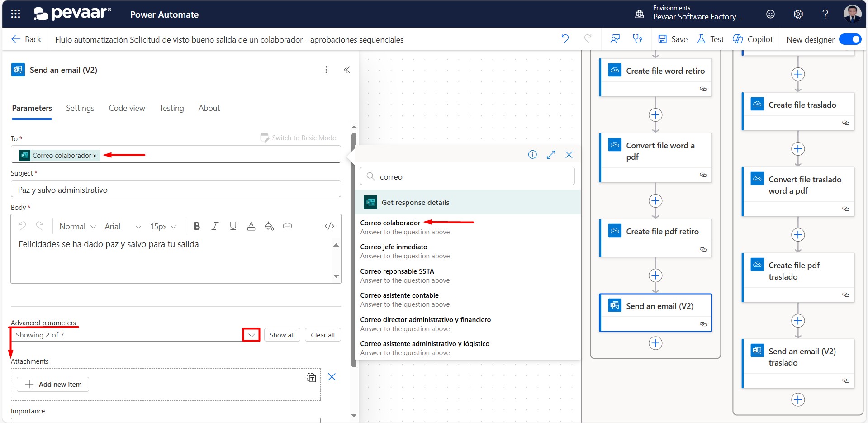Click the Show all button
The image size is (868, 423).
(x=282, y=335)
